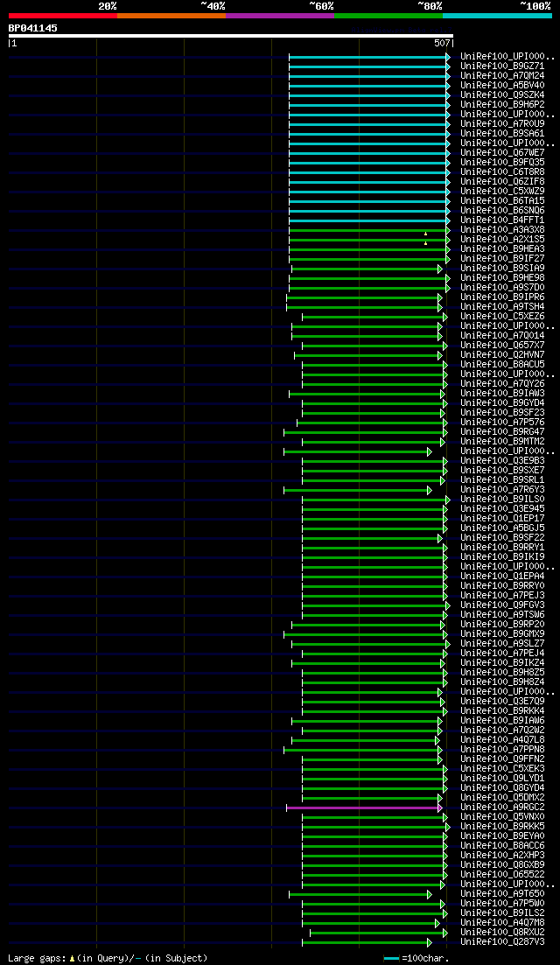Open hit UniRef100_B9H6P2
The image size is (560, 965).
pyautogui.click(x=502, y=105)
